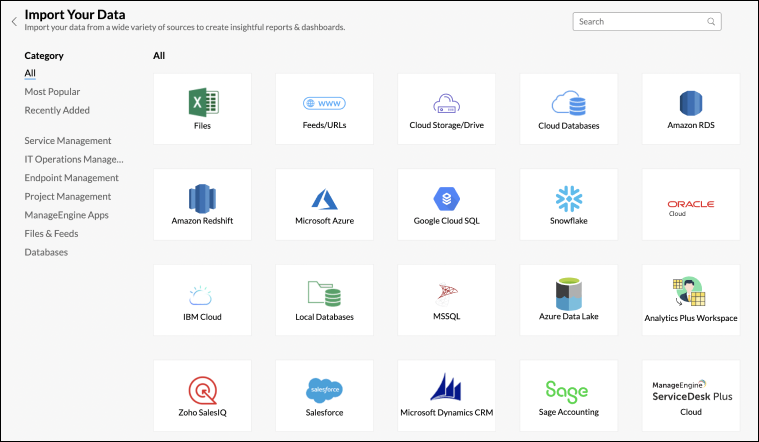Screen dimensions: 759x442
Task: Open the Databases category filter
Action: click(x=46, y=252)
